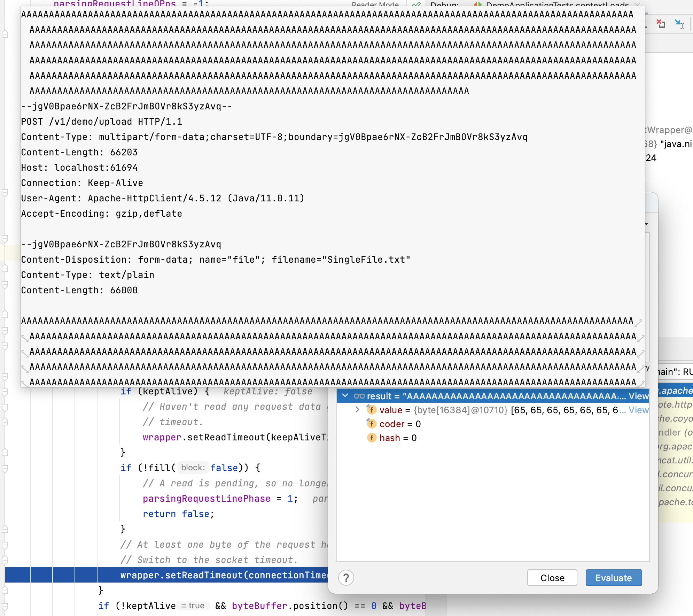Viewport: 693px width, 616px height.
Task: Click the Run to Cursor icon in debugger
Action: [679, 24]
